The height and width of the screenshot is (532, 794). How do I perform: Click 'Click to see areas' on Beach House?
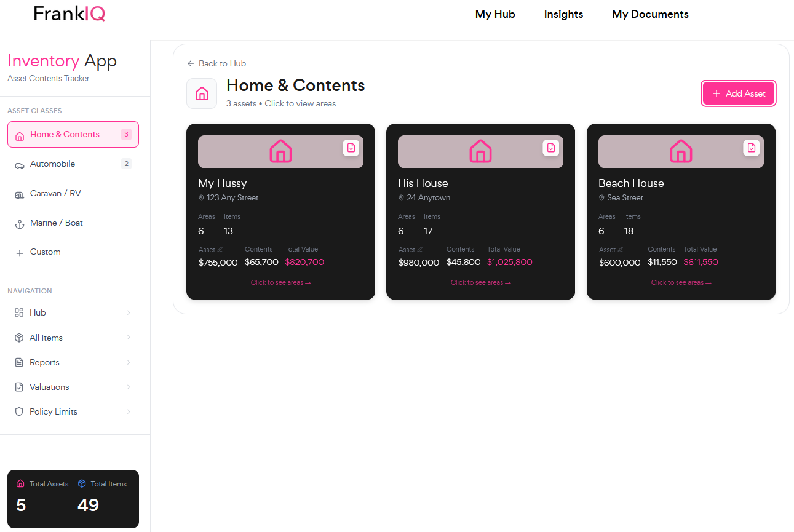tap(681, 282)
